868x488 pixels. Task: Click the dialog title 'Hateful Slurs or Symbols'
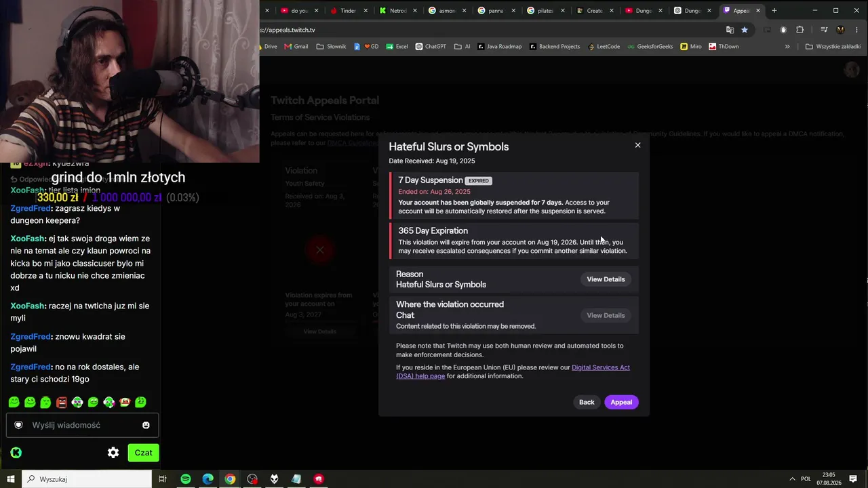(448, 146)
